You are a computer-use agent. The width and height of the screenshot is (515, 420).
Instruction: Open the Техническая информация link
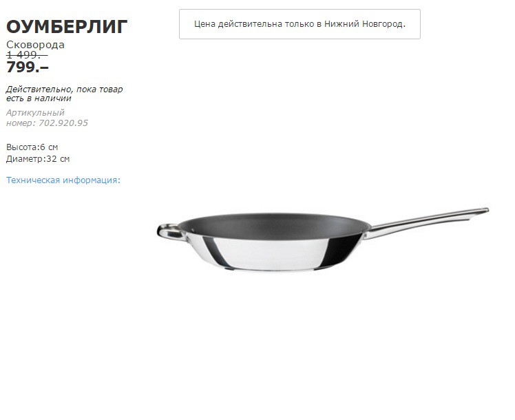pyautogui.click(x=63, y=180)
